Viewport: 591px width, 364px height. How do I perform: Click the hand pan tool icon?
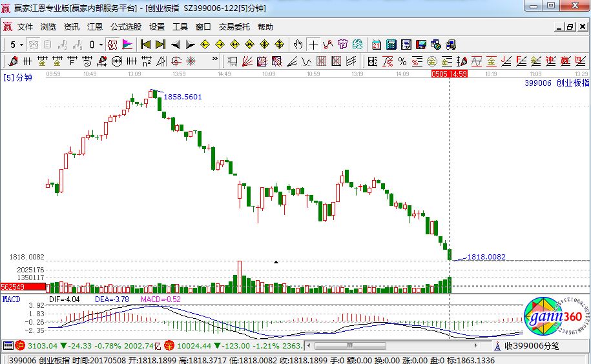pyautogui.click(x=298, y=45)
